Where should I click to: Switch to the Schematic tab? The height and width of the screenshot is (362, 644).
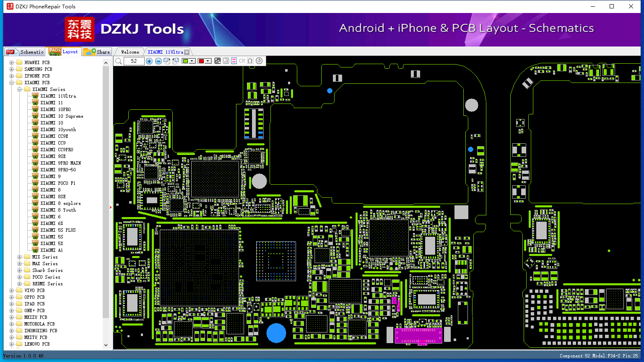point(25,52)
